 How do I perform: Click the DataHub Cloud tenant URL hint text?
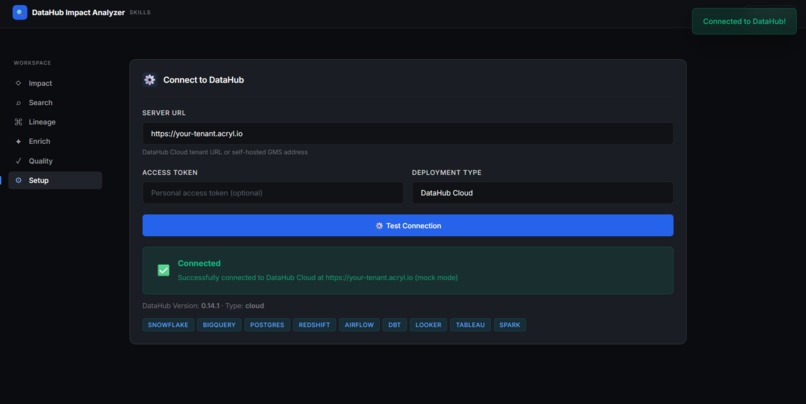(x=225, y=152)
